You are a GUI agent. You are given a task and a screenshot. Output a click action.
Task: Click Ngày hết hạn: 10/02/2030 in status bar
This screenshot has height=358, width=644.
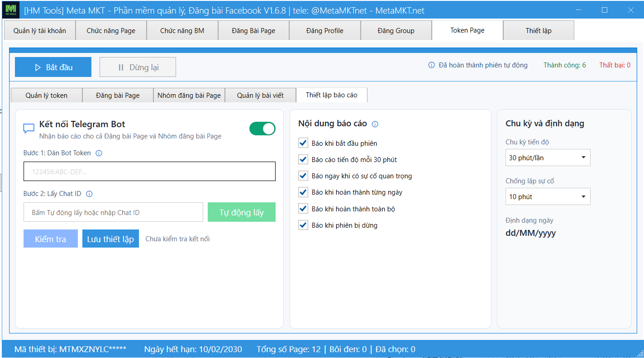click(193, 349)
